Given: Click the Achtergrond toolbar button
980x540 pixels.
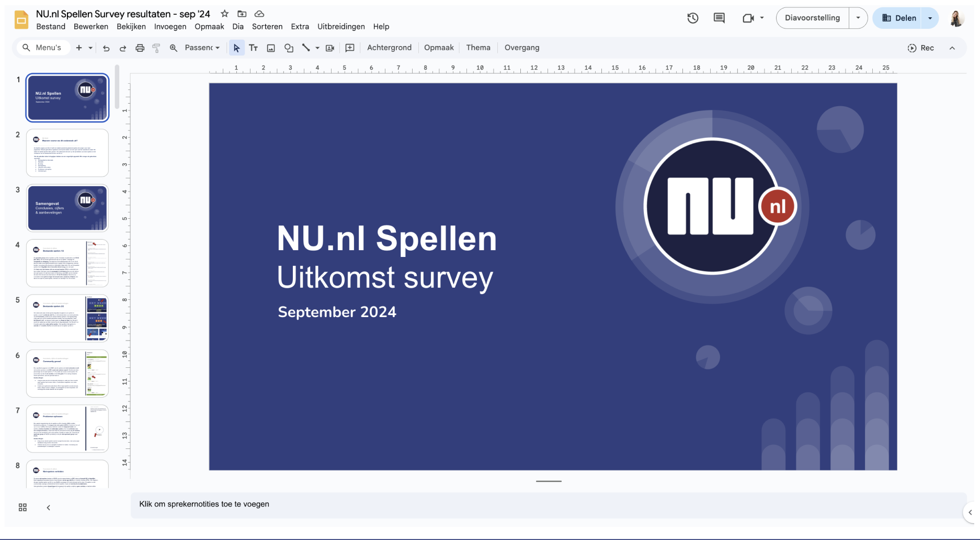Looking at the screenshot, I should (x=389, y=48).
